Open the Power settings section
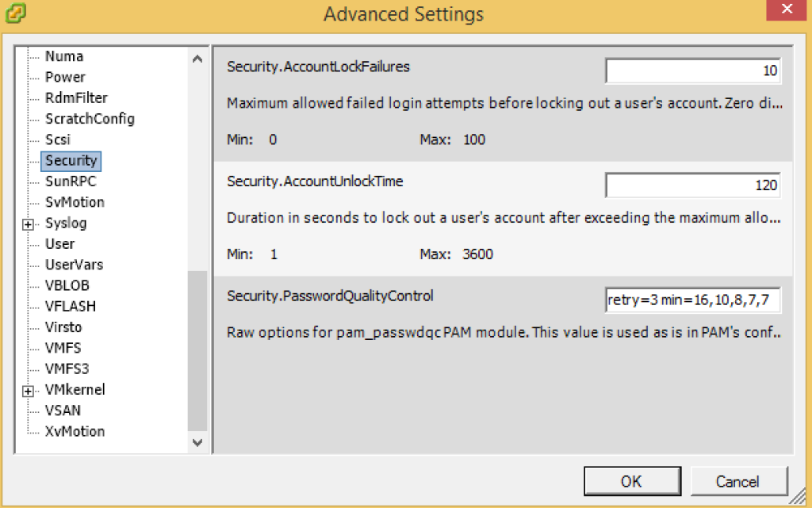 click(64, 77)
